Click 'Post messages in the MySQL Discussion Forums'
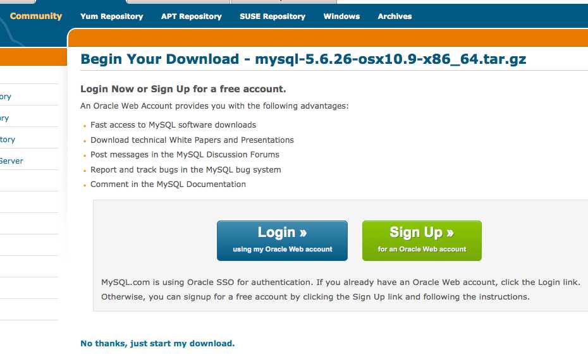 pos(185,154)
